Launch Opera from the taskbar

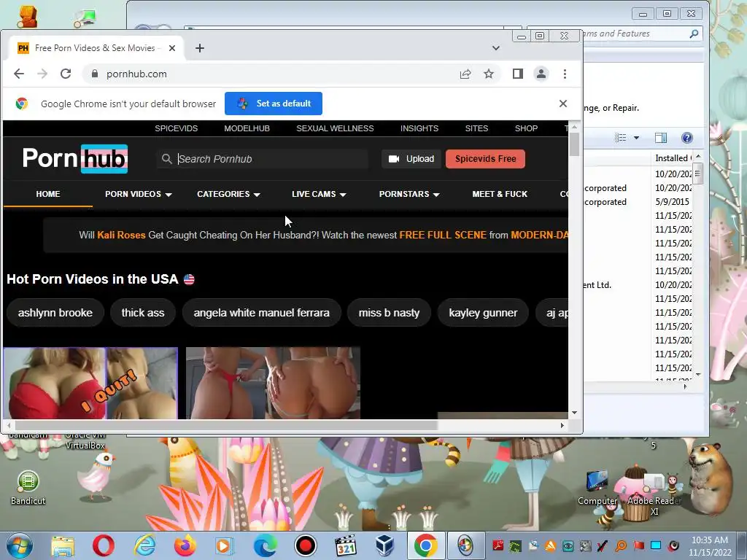tap(103, 546)
